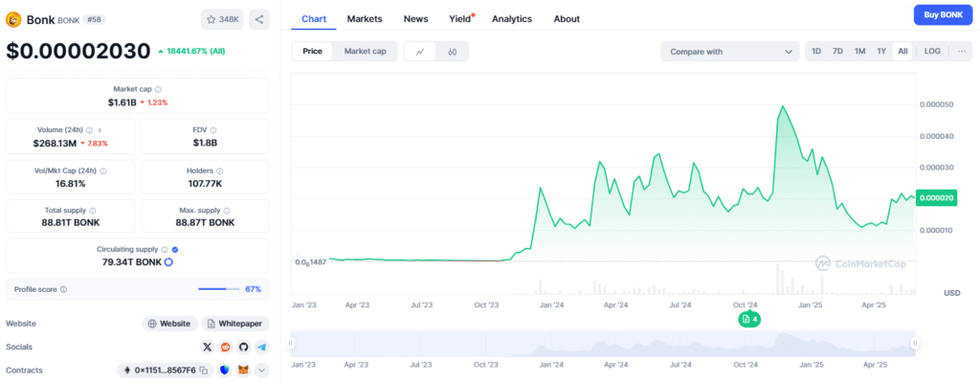Click the FDV info icon
The image size is (980, 384).
(x=213, y=130)
